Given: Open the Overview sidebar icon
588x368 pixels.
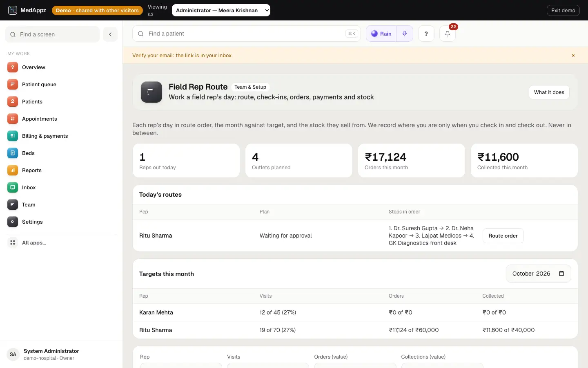Looking at the screenshot, I should [x=13, y=67].
